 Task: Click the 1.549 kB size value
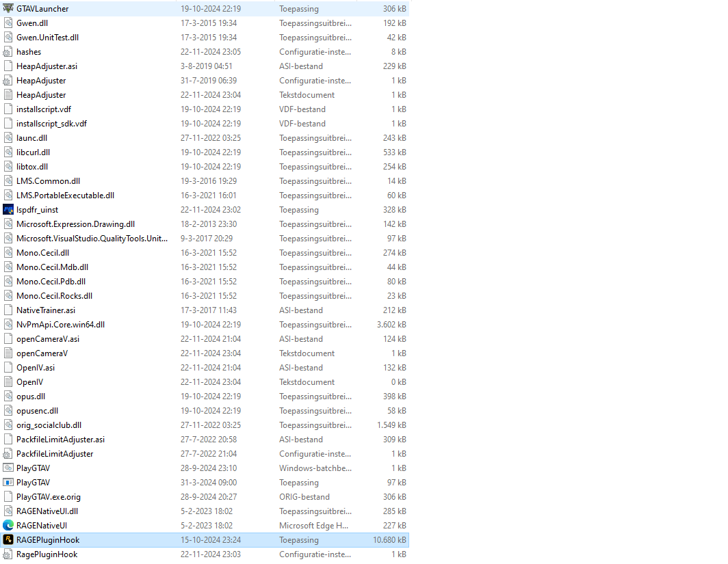coord(391,425)
